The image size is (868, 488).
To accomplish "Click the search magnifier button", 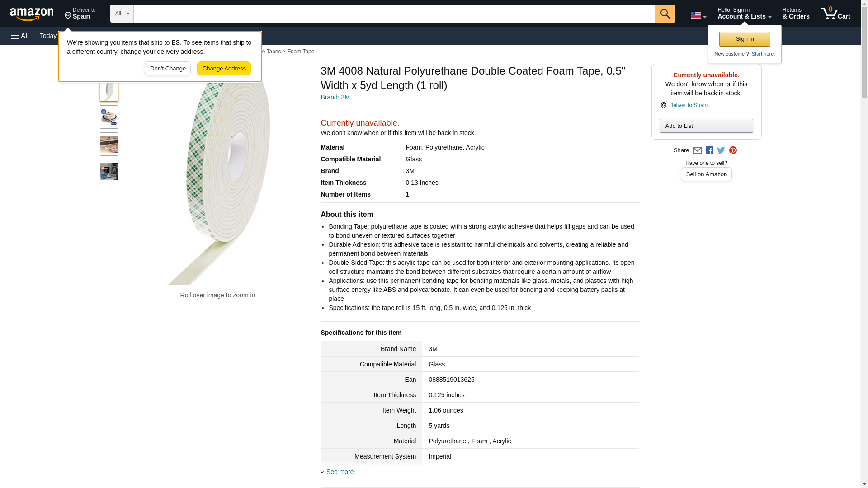I will pyautogui.click(x=665, y=14).
